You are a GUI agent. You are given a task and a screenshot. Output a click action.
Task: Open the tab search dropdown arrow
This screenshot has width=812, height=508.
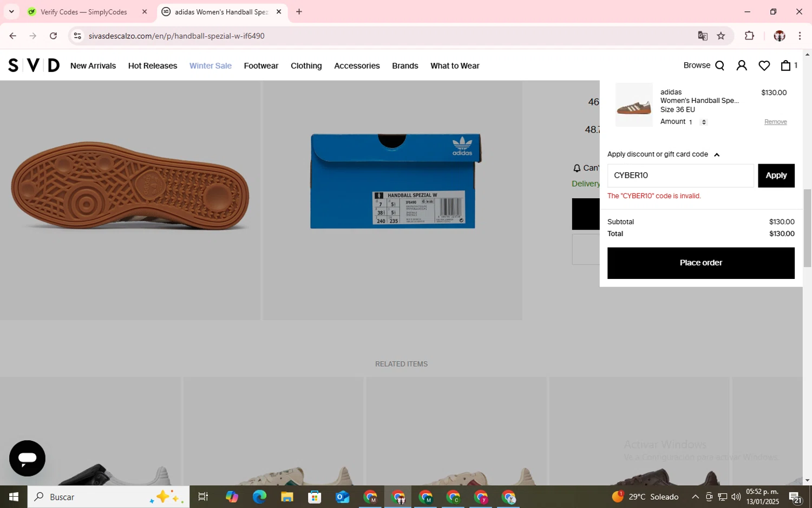click(x=11, y=11)
